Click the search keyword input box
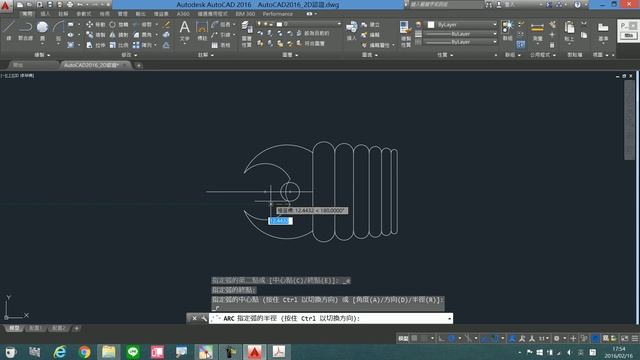This screenshot has height=360, width=640. pyautogui.click(x=446, y=4)
